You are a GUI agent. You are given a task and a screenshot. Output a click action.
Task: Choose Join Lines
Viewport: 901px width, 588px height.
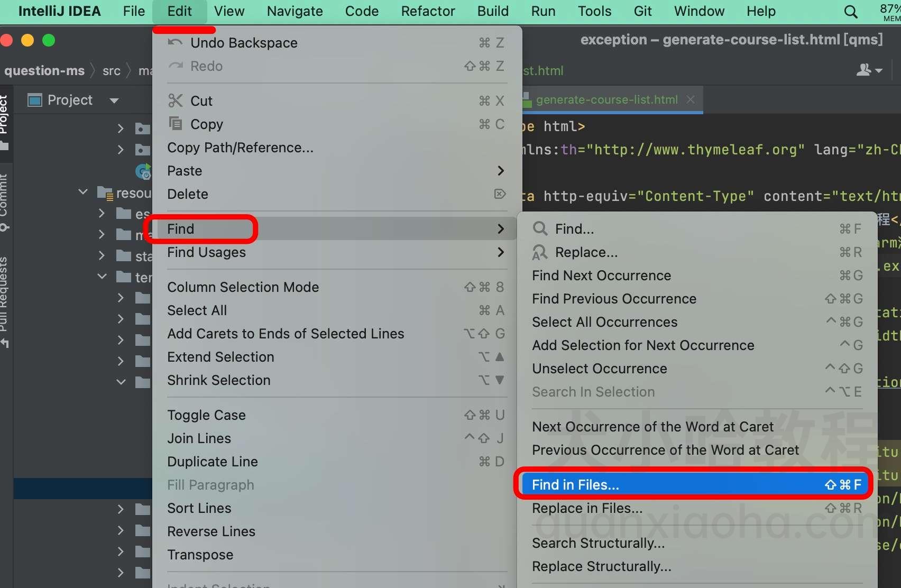pyautogui.click(x=336, y=438)
